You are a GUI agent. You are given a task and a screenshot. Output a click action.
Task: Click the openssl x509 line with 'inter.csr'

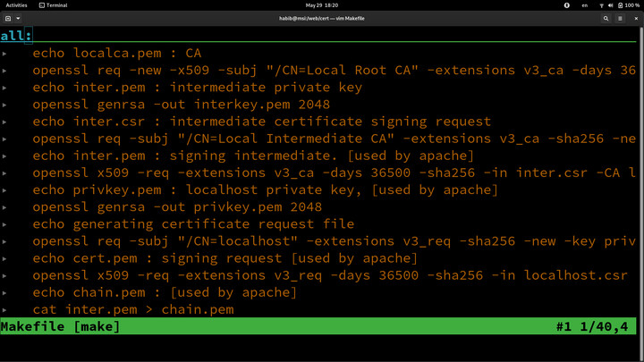[x=335, y=173]
